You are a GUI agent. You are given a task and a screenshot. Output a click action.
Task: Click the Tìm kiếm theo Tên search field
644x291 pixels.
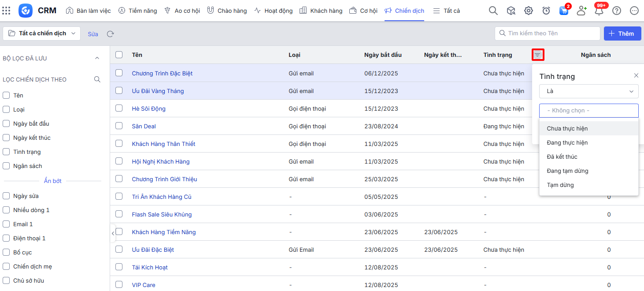pos(551,34)
